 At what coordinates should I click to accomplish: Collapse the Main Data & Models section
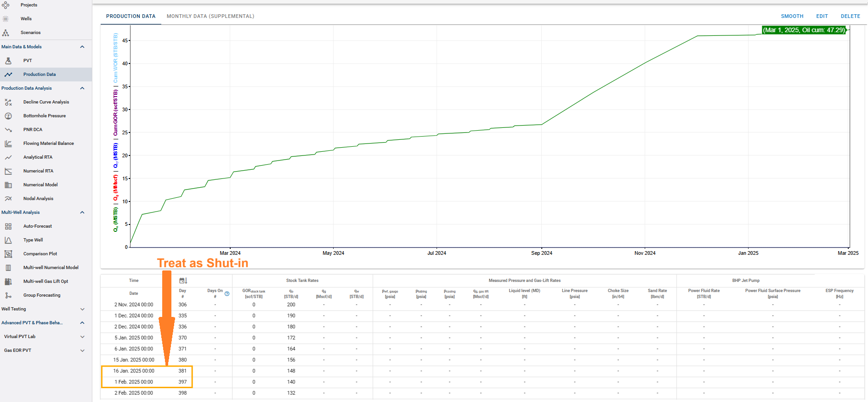point(82,47)
